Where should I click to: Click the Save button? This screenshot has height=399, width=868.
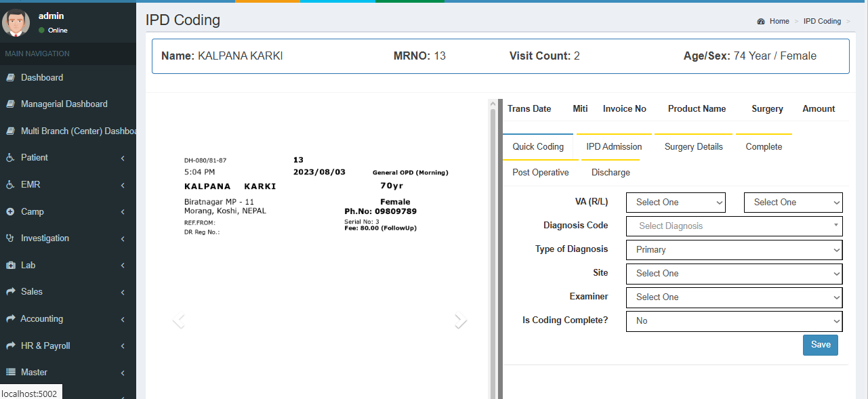(821, 345)
